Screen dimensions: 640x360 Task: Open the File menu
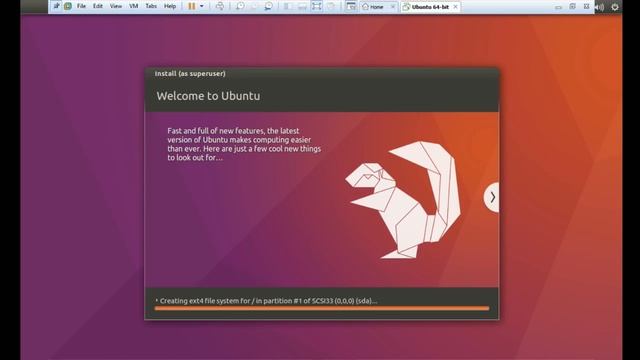pyautogui.click(x=81, y=6)
